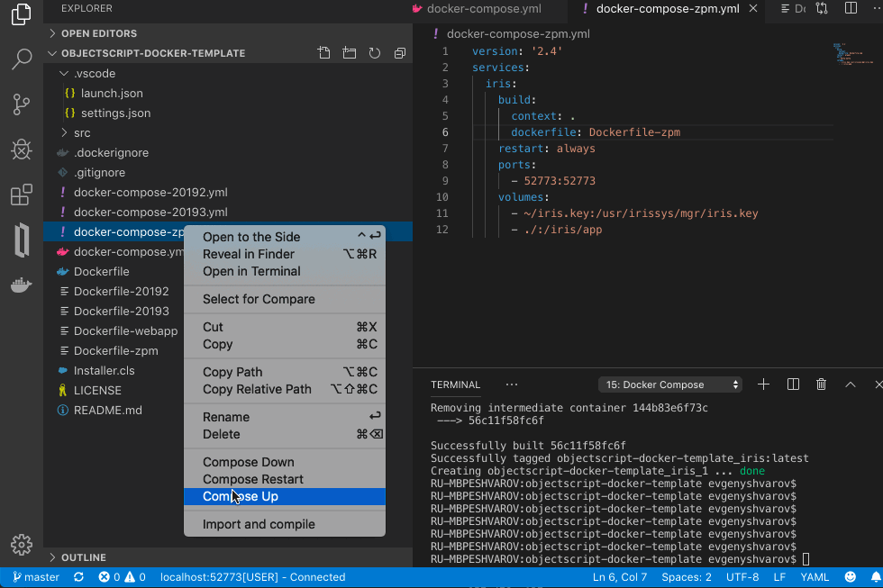Choose Select for Compare in context menu
The height and width of the screenshot is (588, 883).
coord(285,299)
